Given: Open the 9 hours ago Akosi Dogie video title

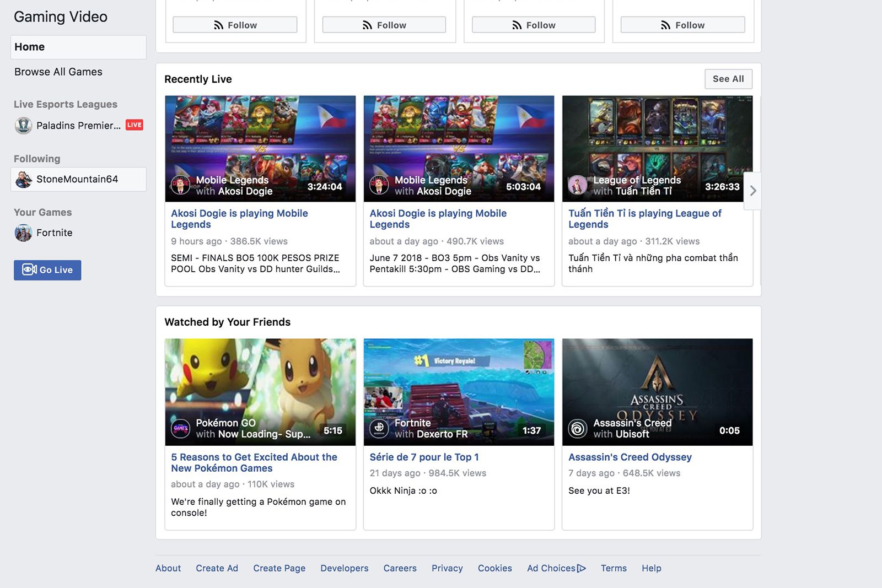Looking at the screenshot, I should (239, 219).
